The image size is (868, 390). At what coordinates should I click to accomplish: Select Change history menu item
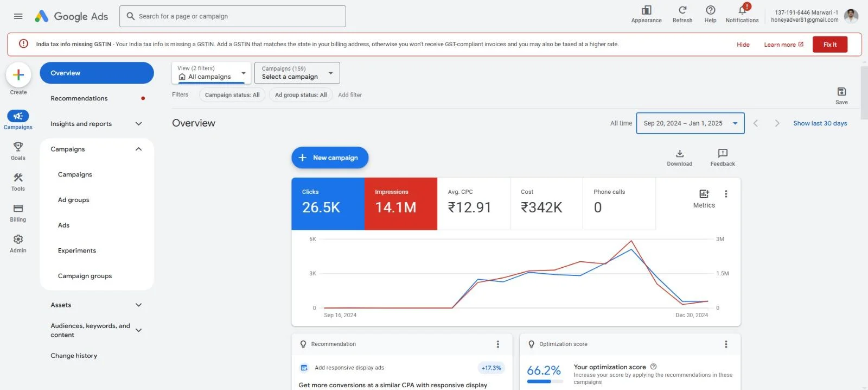[74, 356]
